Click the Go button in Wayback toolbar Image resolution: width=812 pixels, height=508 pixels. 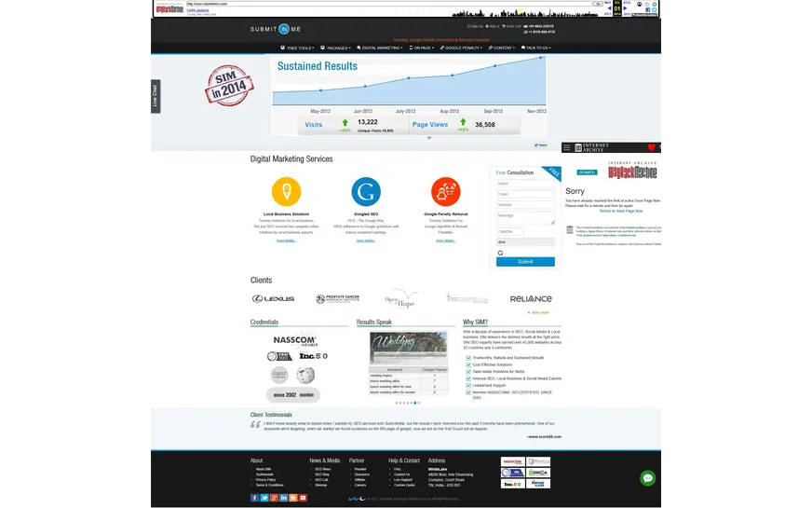[598, 4]
